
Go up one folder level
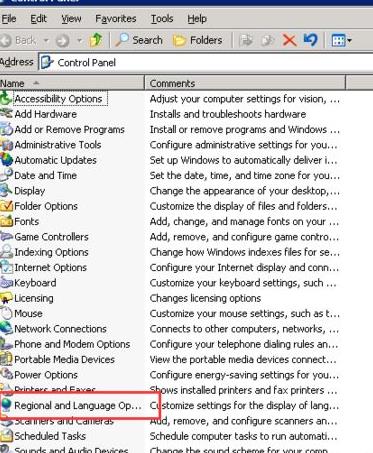point(96,40)
